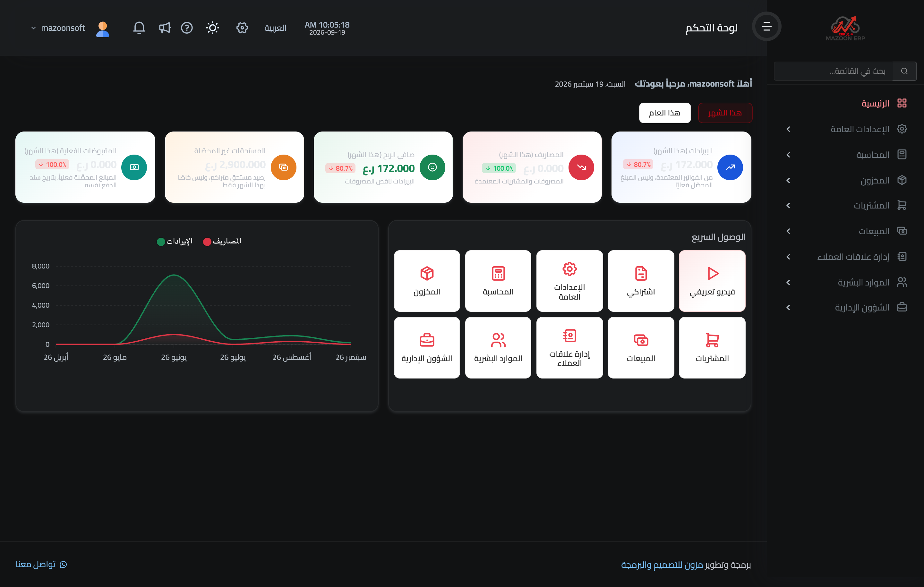The width and height of the screenshot is (924, 587).
Task: Expand المحاسبة sidebar chevron
Action: [788, 155]
